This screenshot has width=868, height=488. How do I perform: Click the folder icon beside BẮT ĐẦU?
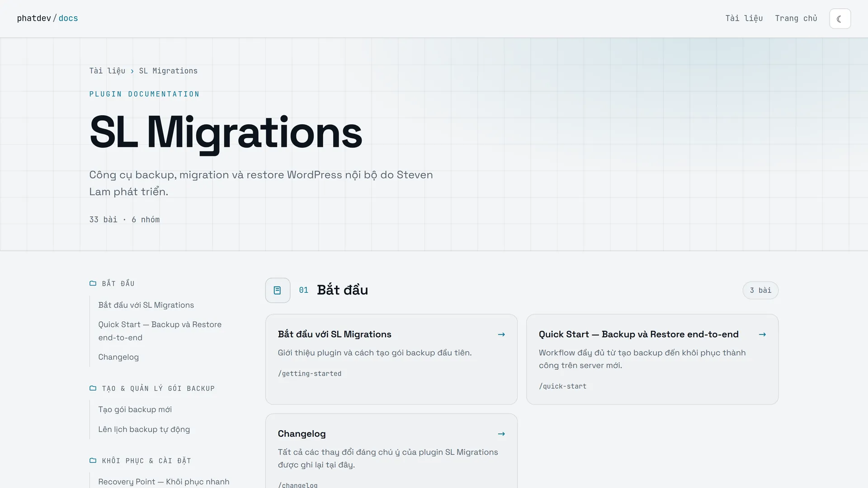click(93, 283)
